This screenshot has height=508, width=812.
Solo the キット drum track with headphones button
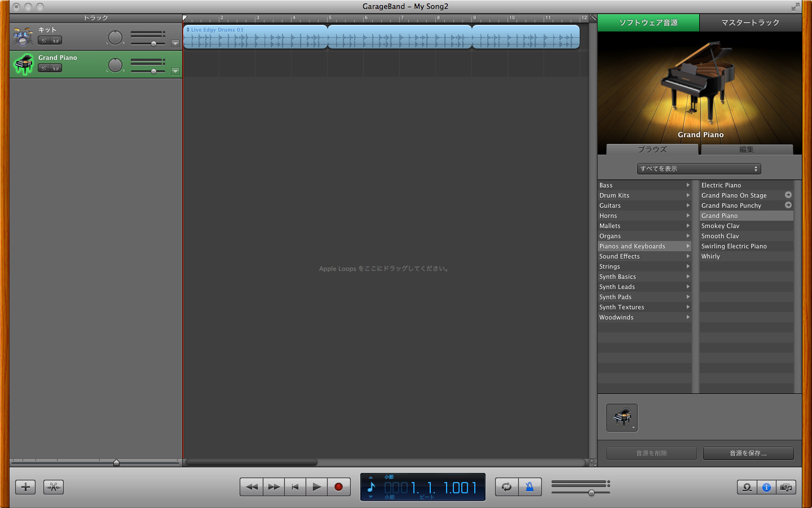click(56, 40)
